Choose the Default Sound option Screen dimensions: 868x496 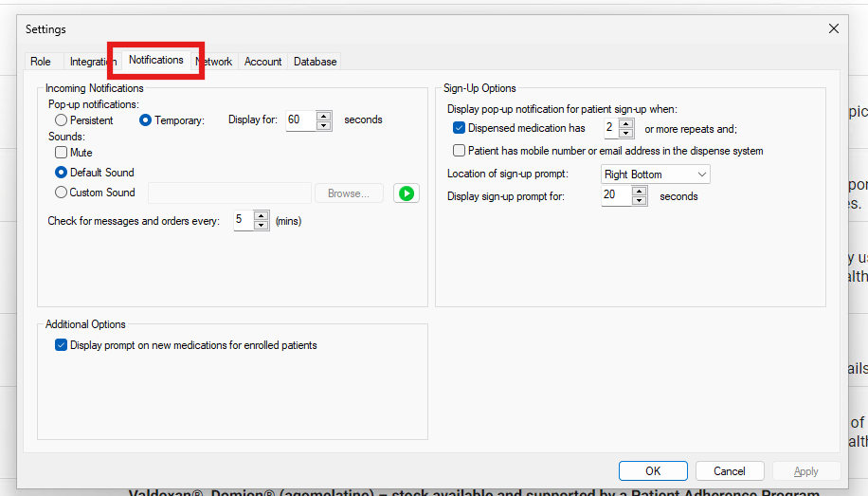[x=95, y=173]
